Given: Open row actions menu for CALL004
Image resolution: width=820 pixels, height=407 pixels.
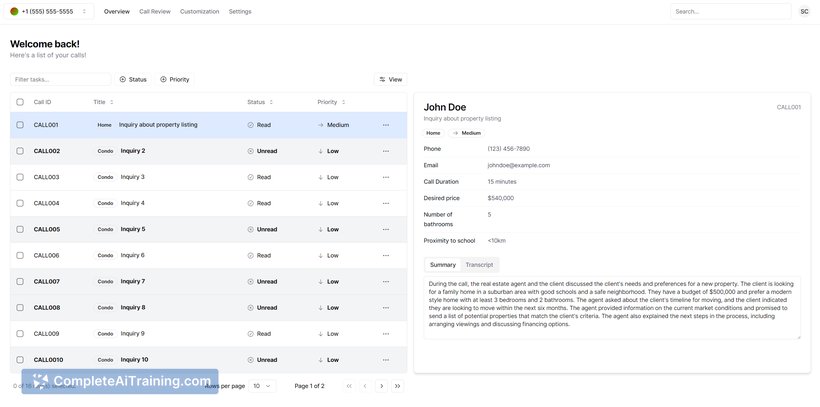Looking at the screenshot, I should click(x=385, y=203).
